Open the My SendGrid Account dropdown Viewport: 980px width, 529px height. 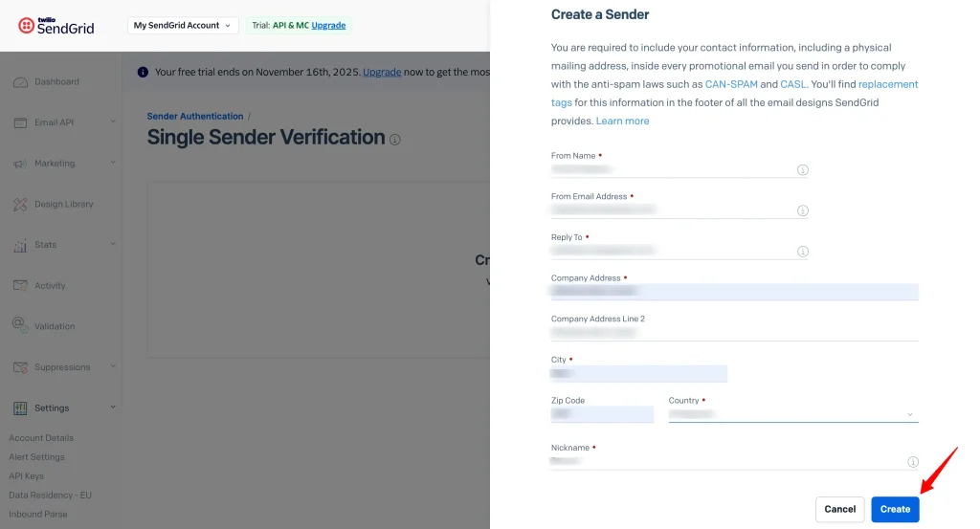point(183,25)
